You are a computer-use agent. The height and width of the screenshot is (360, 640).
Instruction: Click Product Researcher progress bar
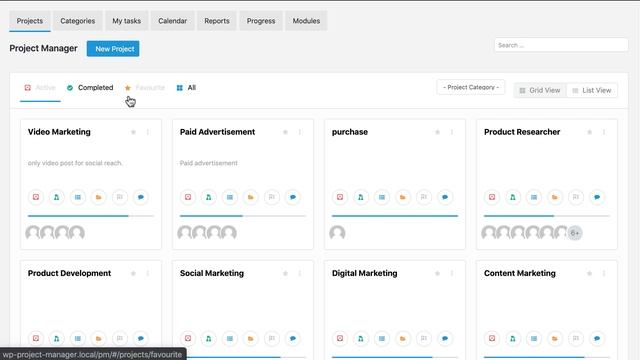(x=547, y=216)
